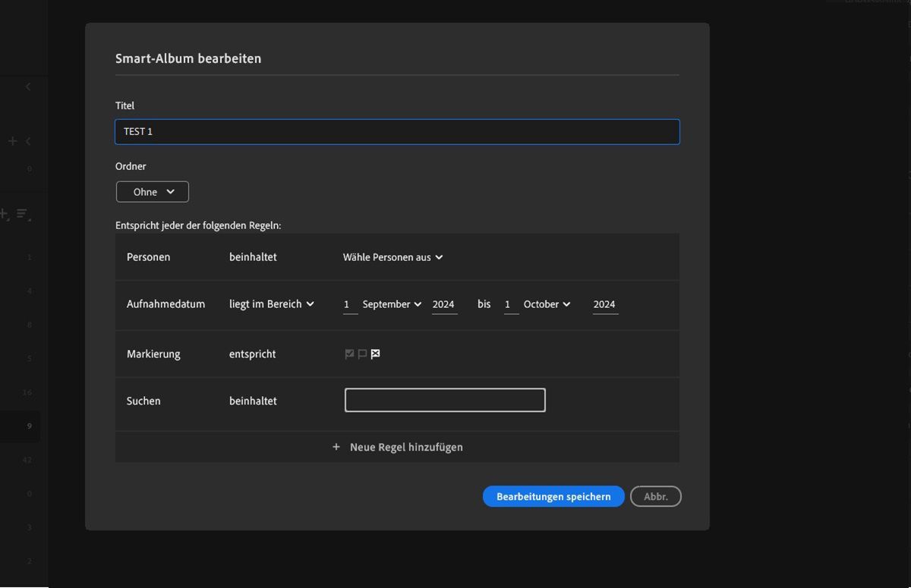
Task: Click Bearbeitungen speichern
Action: coord(553,496)
